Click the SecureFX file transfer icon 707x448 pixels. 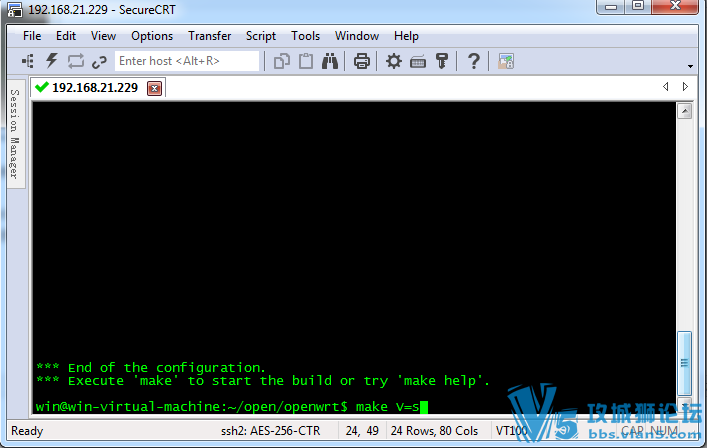click(x=505, y=61)
